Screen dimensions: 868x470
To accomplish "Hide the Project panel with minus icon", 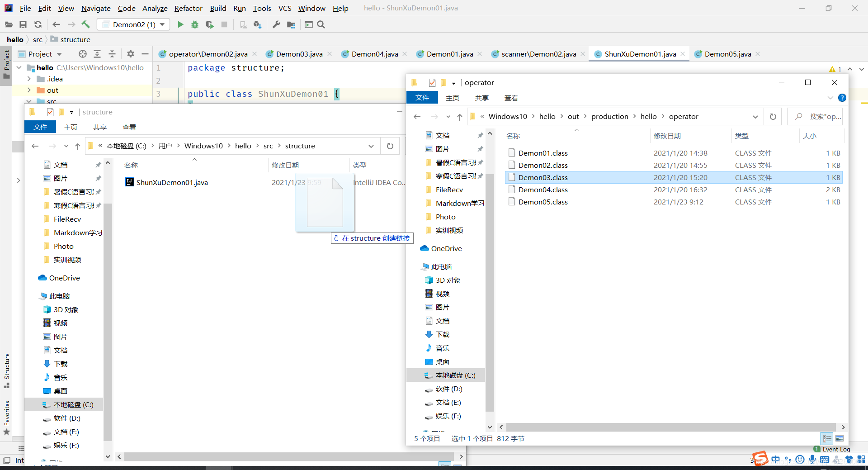I will click(x=145, y=54).
